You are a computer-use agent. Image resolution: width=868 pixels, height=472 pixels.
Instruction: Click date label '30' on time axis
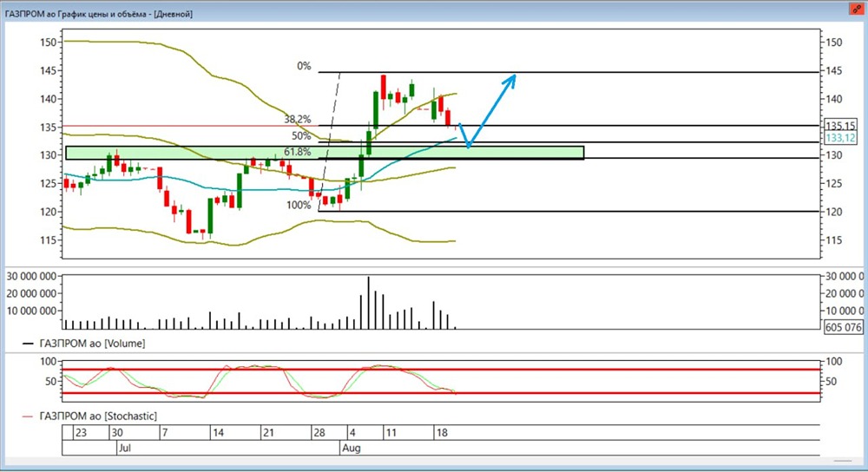click(117, 433)
